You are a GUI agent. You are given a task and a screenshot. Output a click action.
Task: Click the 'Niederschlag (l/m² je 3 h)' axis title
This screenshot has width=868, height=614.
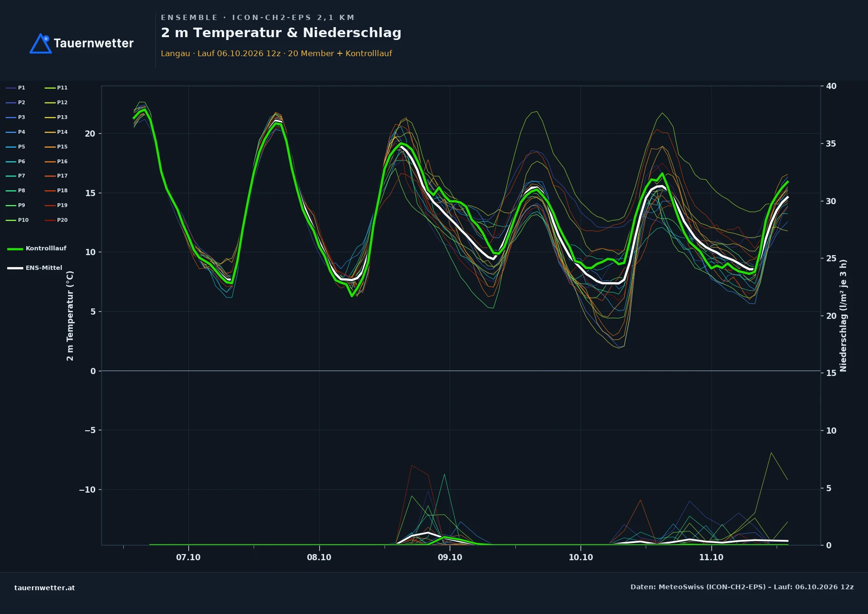(843, 316)
